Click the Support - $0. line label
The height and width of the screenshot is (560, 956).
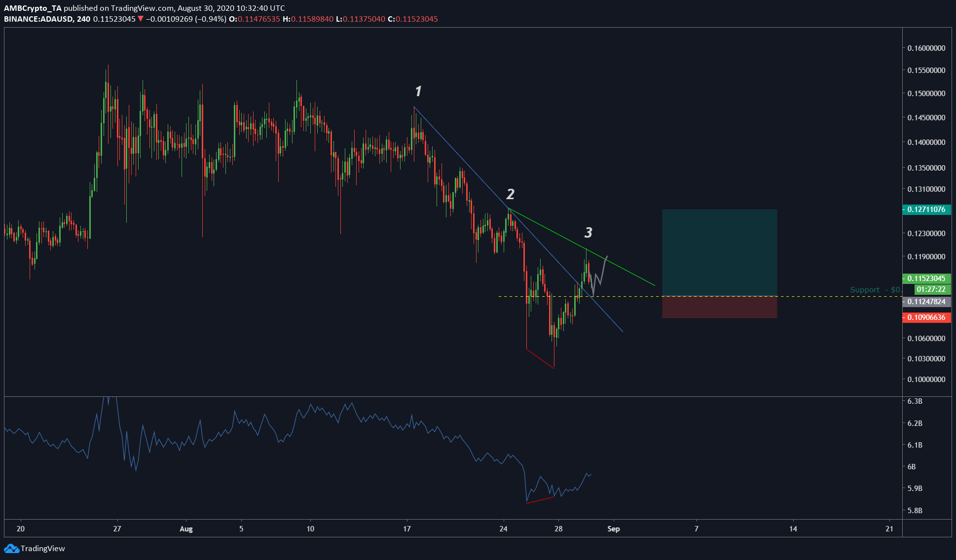click(x=876, y=290)
